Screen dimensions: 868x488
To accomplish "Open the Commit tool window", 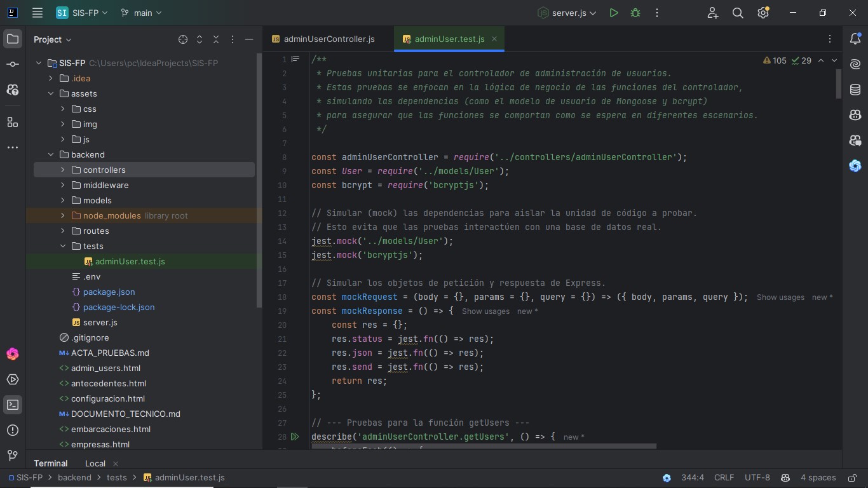I will (13, 64).
